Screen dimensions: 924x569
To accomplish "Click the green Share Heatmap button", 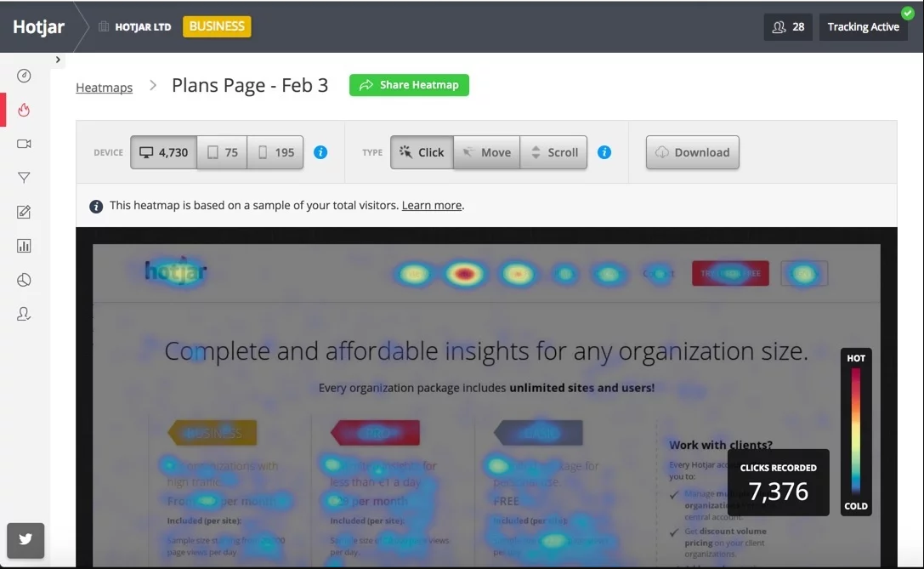I will pyautogui.click(x=409, y=85).
